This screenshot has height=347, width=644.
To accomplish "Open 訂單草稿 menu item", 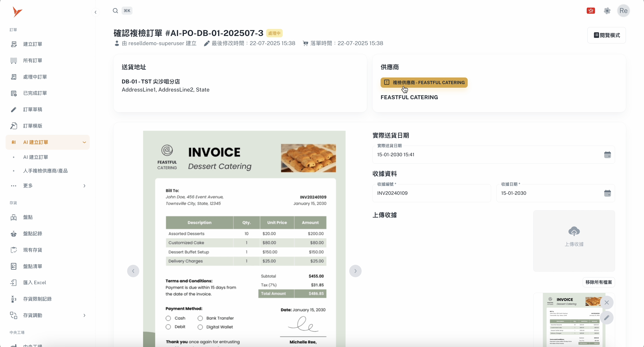I will [x=47, y=110].
